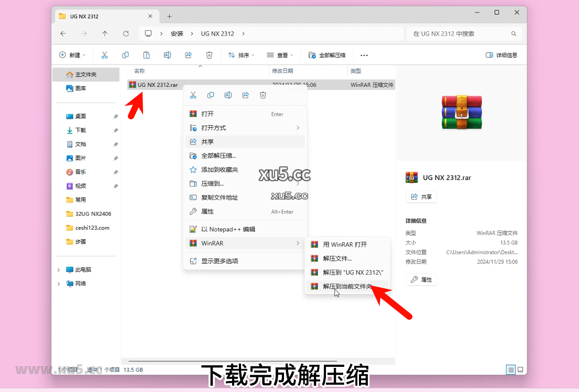
Task: Click the Paste icon in the toolbar
Action: pyautogui.click(x=146, y=54)
